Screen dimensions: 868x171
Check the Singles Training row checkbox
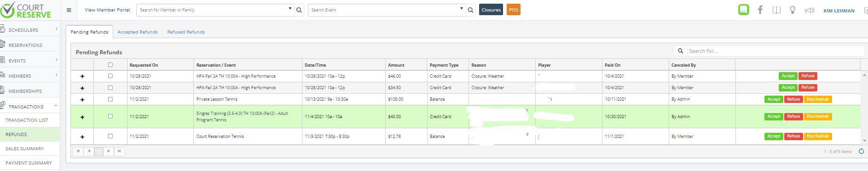pyautogui.click(x=110, y=116)
